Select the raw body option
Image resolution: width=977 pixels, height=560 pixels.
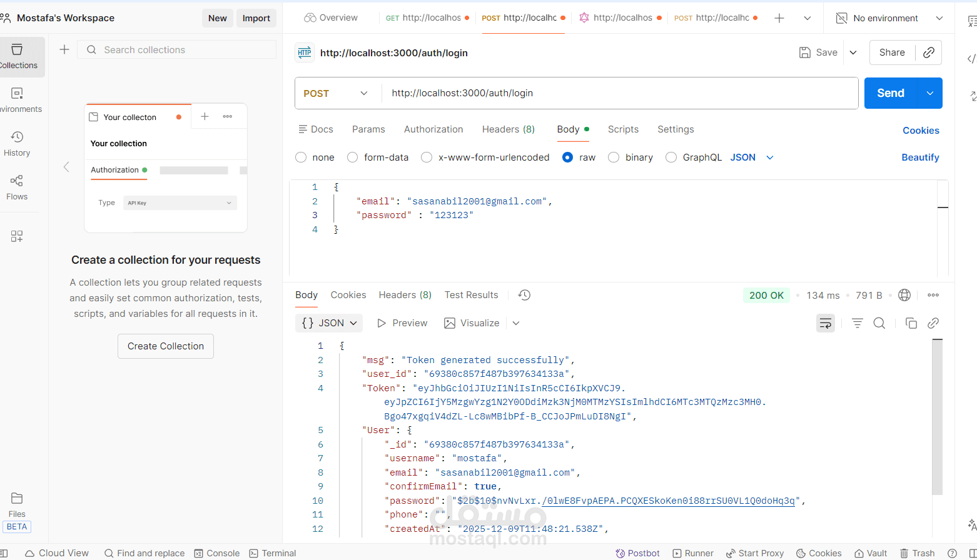(x=567, y=157)
